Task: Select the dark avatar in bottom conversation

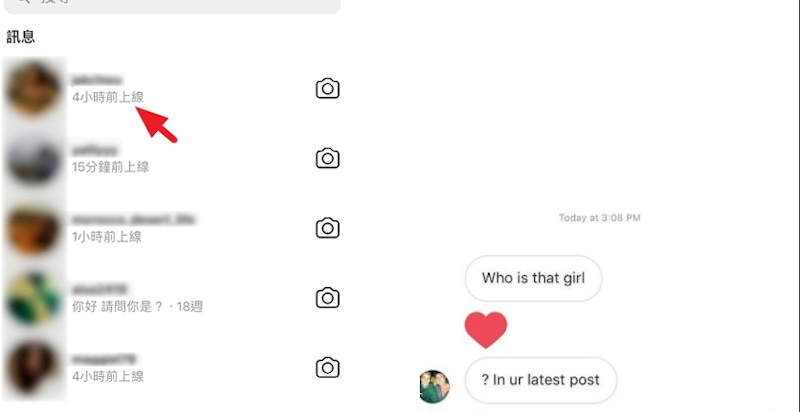Action: [x=34, y=368]
